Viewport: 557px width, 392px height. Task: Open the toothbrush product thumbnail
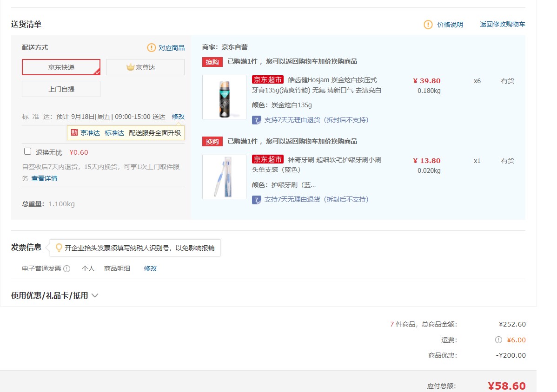224,176
